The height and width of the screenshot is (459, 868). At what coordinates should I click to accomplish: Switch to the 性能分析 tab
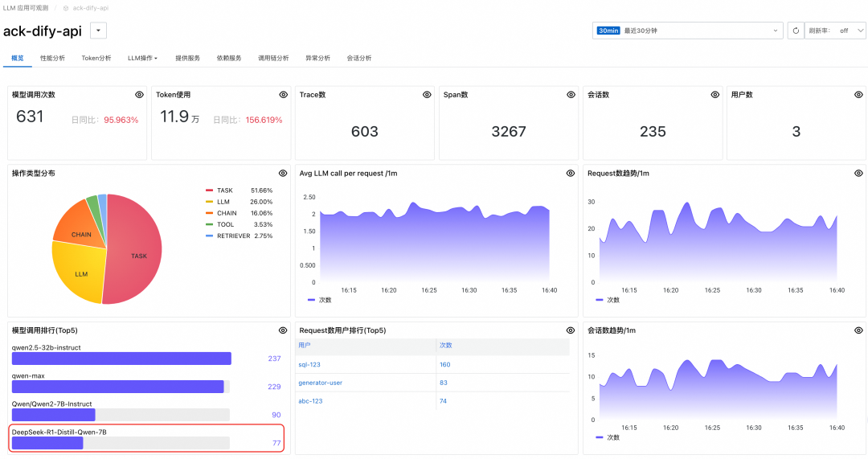[52, 58]
